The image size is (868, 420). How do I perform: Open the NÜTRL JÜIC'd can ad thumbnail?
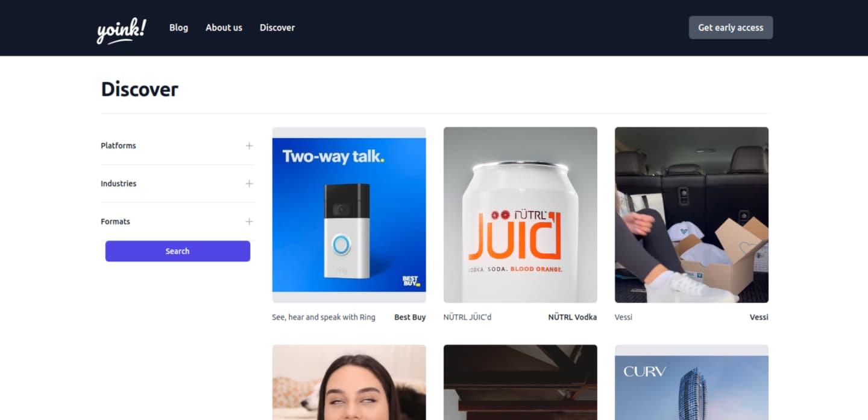click(520, 215)
